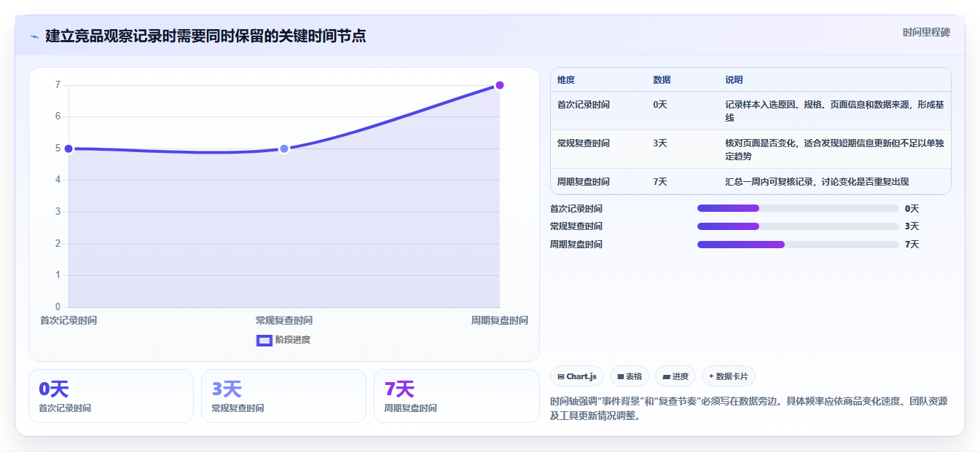Viewport: 980px width, 452px height.
Task: Click the y-axis value 7
Action: click(x=58, y=85)
